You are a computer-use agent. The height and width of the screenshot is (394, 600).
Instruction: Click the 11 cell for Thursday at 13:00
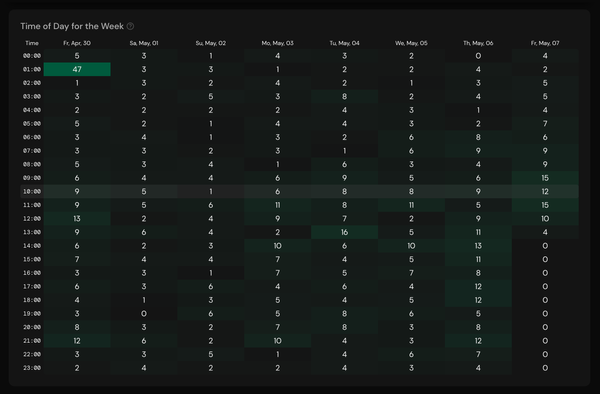(478, 232)
